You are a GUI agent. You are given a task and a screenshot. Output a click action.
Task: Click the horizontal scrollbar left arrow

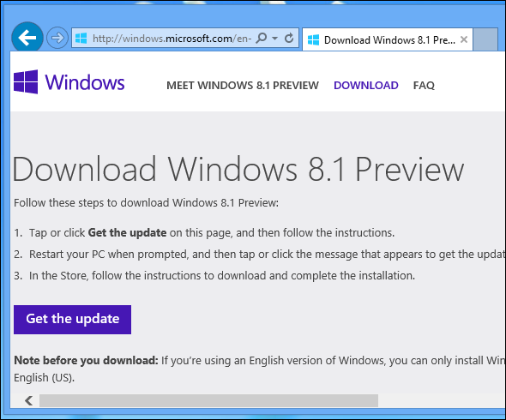28,400
